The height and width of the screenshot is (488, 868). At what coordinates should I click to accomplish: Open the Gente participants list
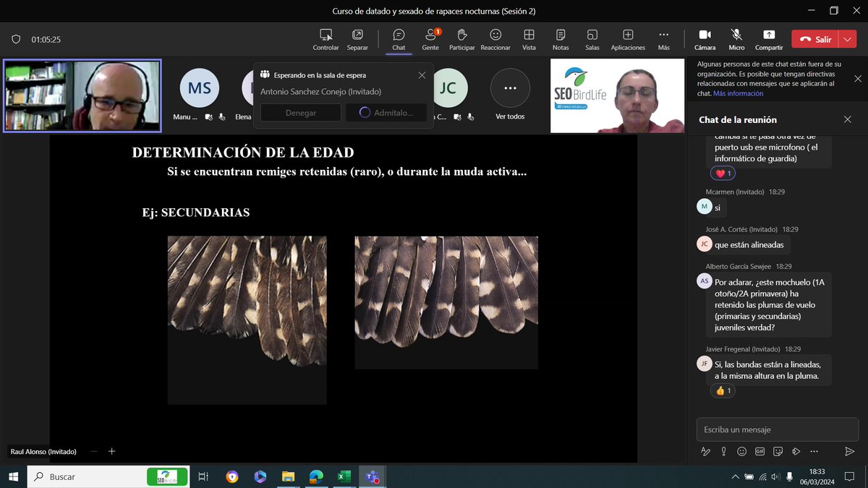click(x=430, y=40)
